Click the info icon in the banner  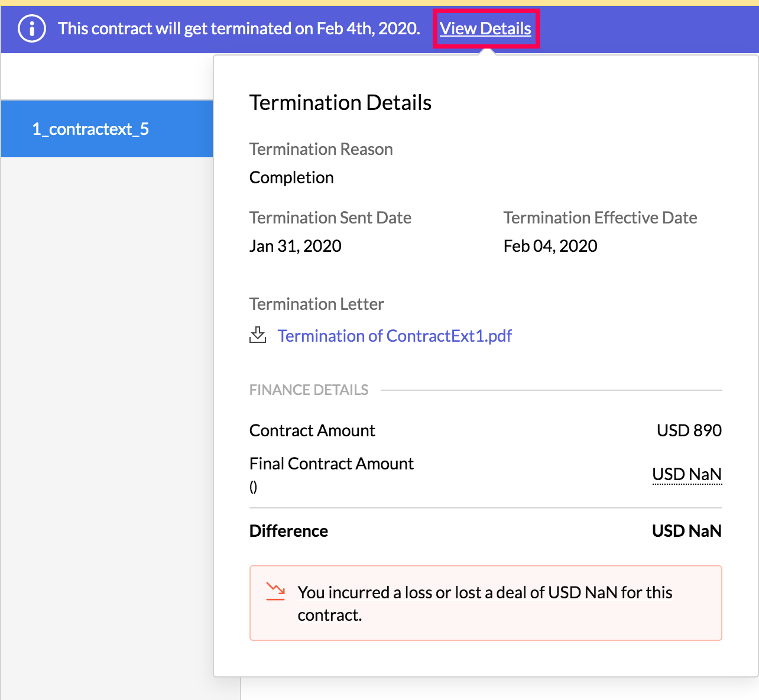coord(32,28)
